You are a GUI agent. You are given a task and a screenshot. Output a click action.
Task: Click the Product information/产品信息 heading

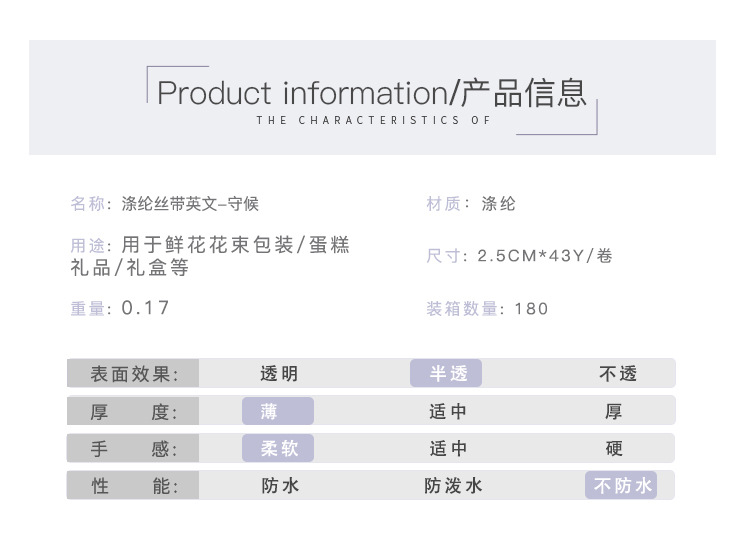coord(372,93)
